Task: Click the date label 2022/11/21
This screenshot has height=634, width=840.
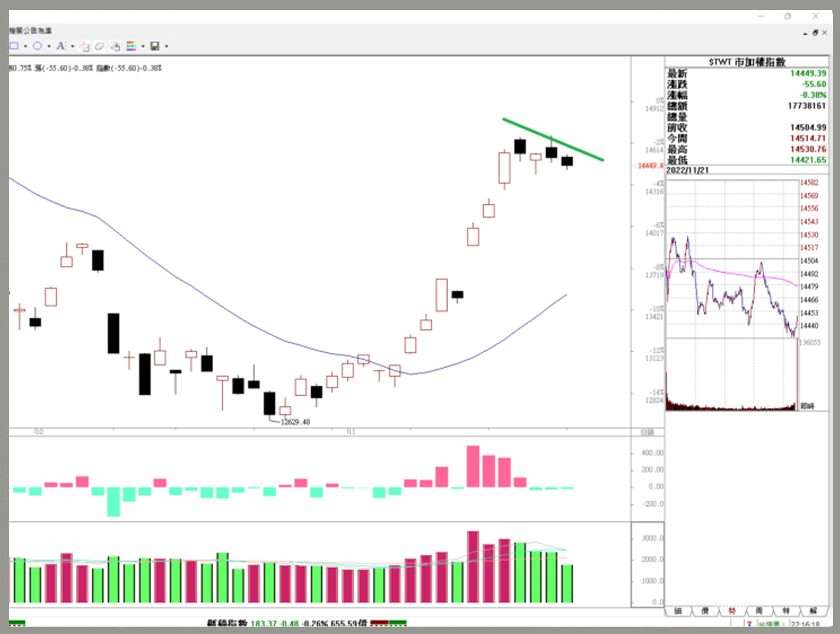Action: [x=687, y=170]
